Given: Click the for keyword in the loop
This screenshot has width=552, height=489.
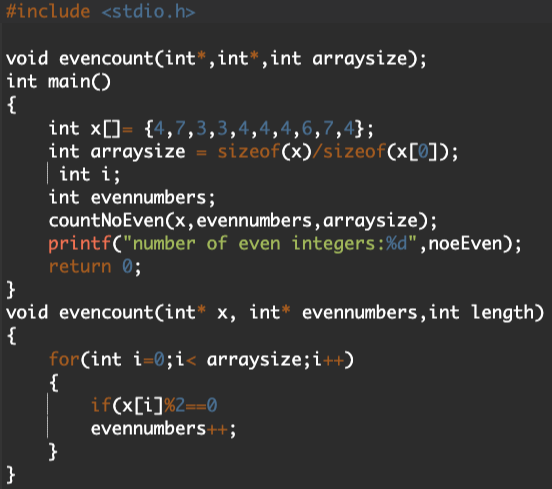Looking at the screenshot, I should (x=64, y=359).
